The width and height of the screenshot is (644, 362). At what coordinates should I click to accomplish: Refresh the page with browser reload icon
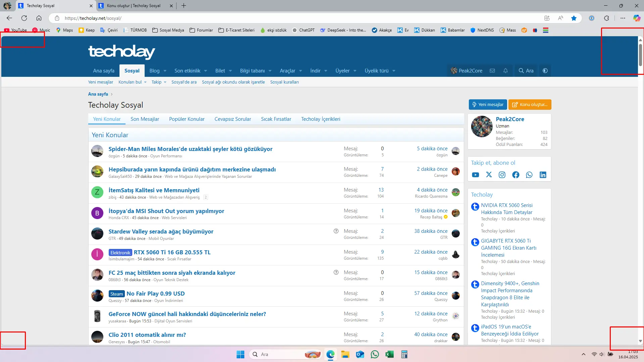pos(24,18)
